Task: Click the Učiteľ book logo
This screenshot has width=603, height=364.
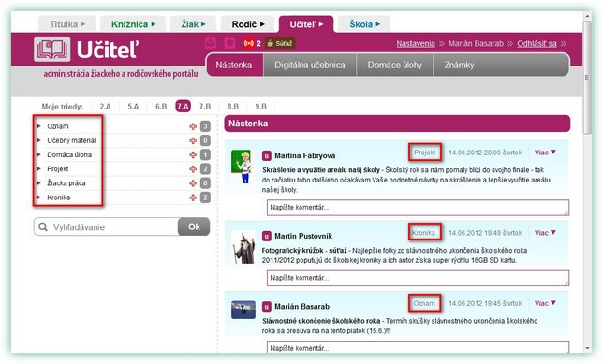Action: (51, 50)
